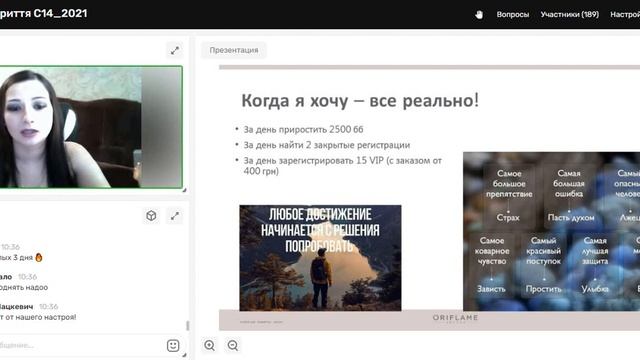The height and width of the screenshot is (360, 640).
Task: Click the 'Самая большая ошибка' label
Action: click(569, 184)
